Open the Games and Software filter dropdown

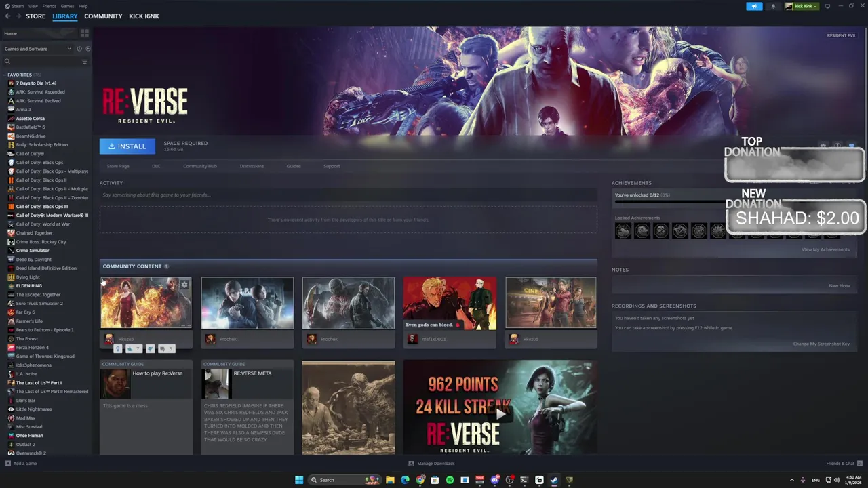coord(37,49)
